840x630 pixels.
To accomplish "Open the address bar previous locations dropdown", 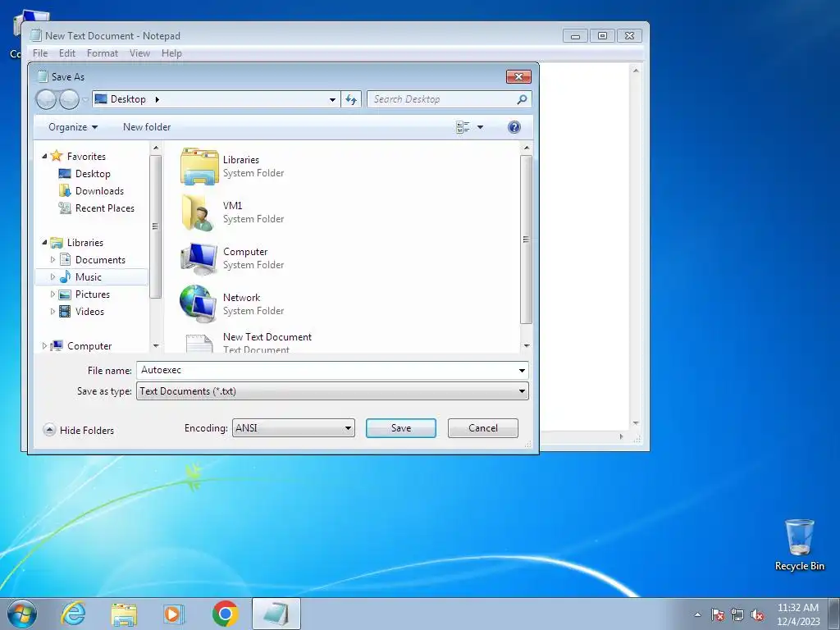I will point(332,99).
